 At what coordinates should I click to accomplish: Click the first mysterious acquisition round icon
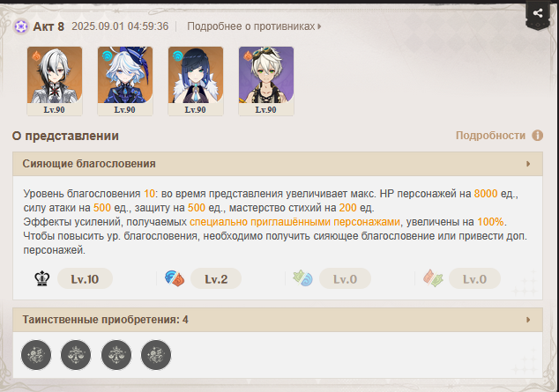36,355
